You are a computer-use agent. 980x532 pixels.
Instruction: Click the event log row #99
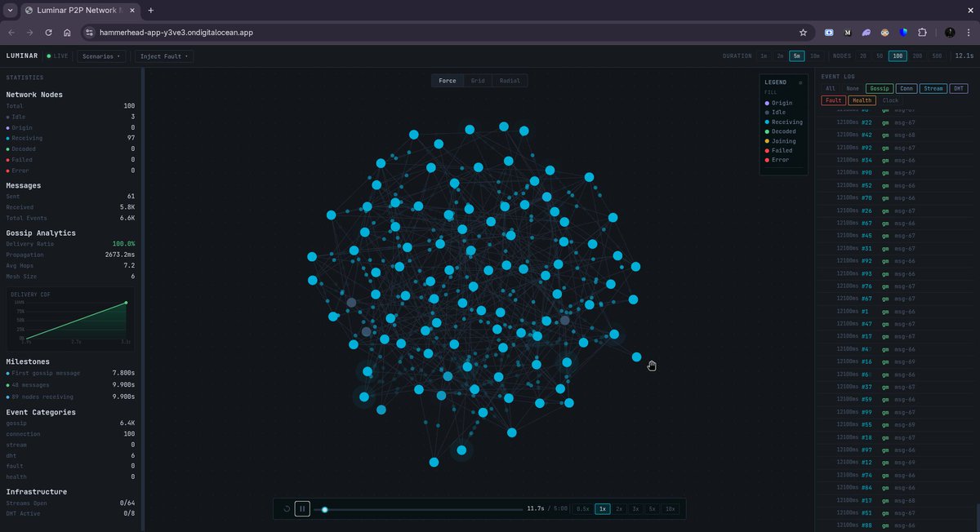896,412
